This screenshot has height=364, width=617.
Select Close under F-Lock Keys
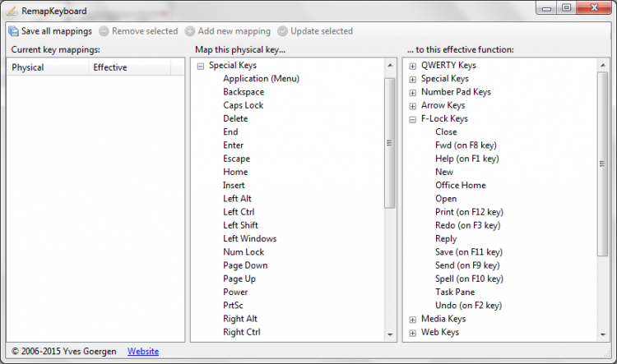446,132
